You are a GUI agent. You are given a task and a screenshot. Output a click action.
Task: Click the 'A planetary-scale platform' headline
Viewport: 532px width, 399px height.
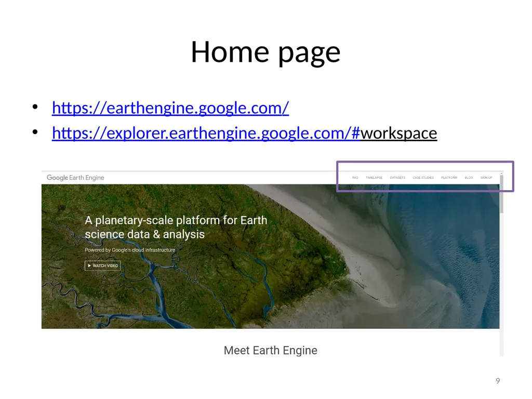point(176,227)
